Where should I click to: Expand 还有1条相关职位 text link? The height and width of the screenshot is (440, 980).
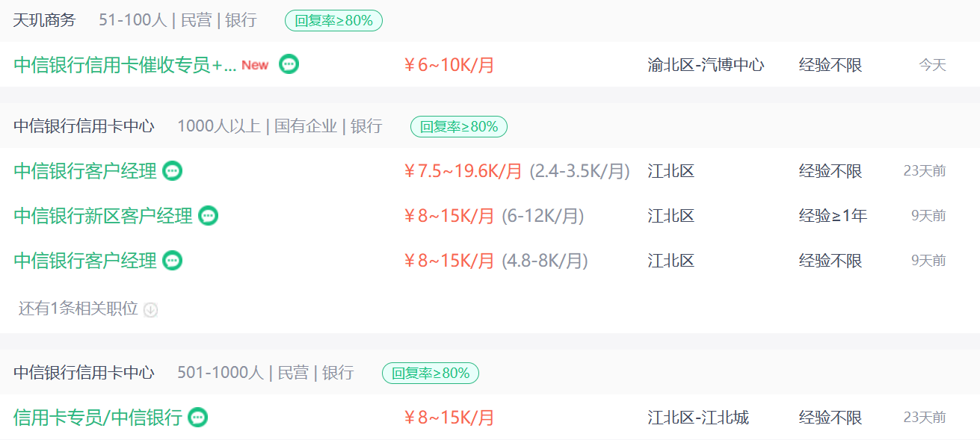[78, 309]
